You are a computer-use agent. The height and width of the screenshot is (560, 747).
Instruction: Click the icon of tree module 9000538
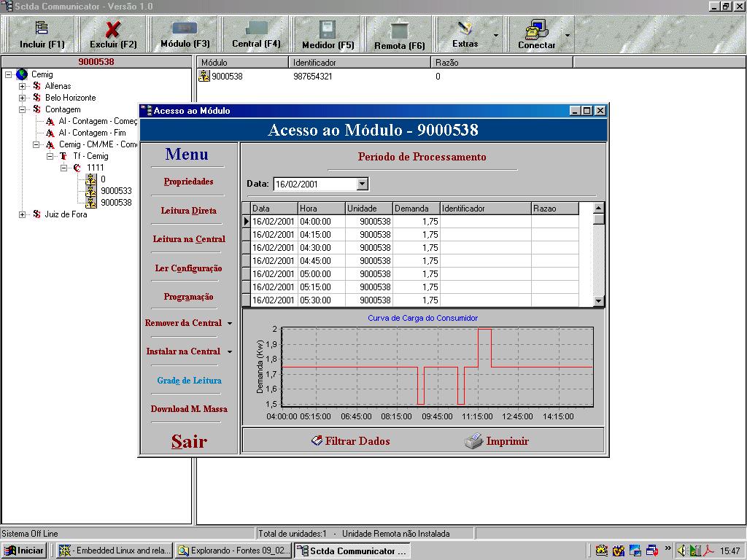coord(90,203)
